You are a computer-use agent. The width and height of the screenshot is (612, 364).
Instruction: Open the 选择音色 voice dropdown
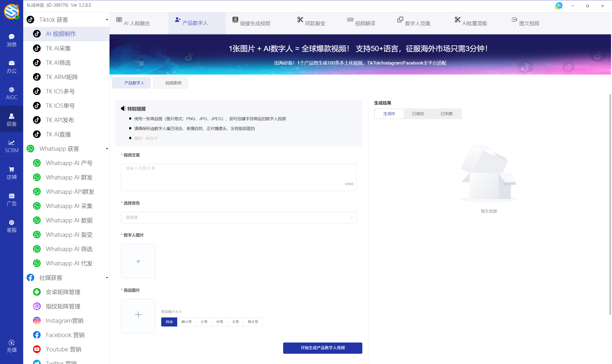click(238, 218)
